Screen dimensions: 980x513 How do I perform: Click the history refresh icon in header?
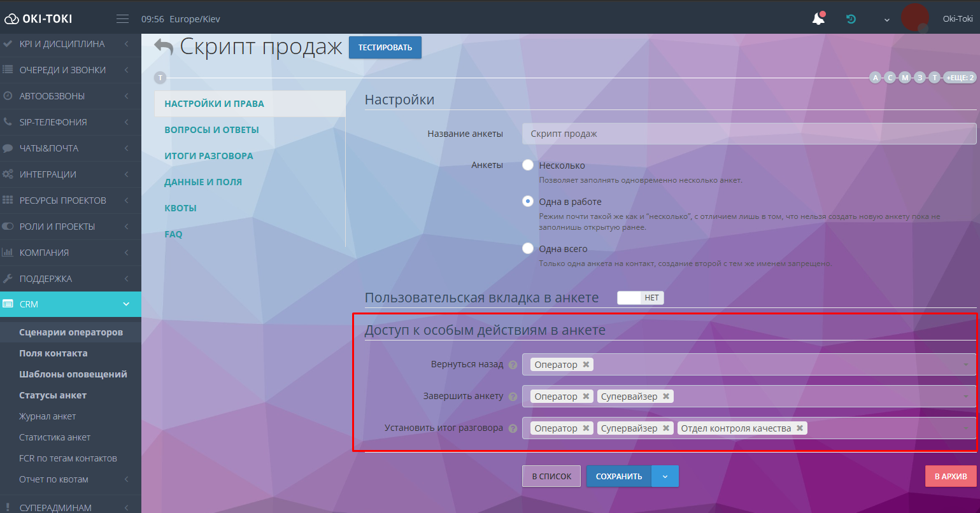(851, 19)
